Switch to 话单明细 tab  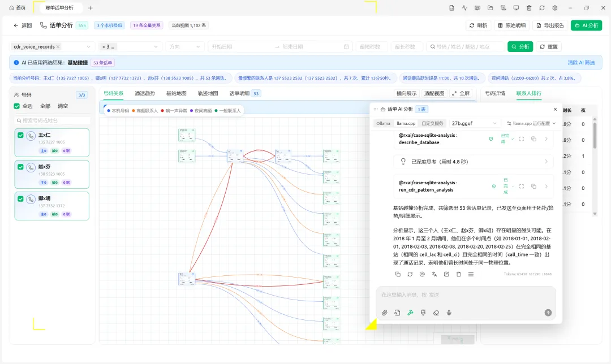click(x=244, y=93)
